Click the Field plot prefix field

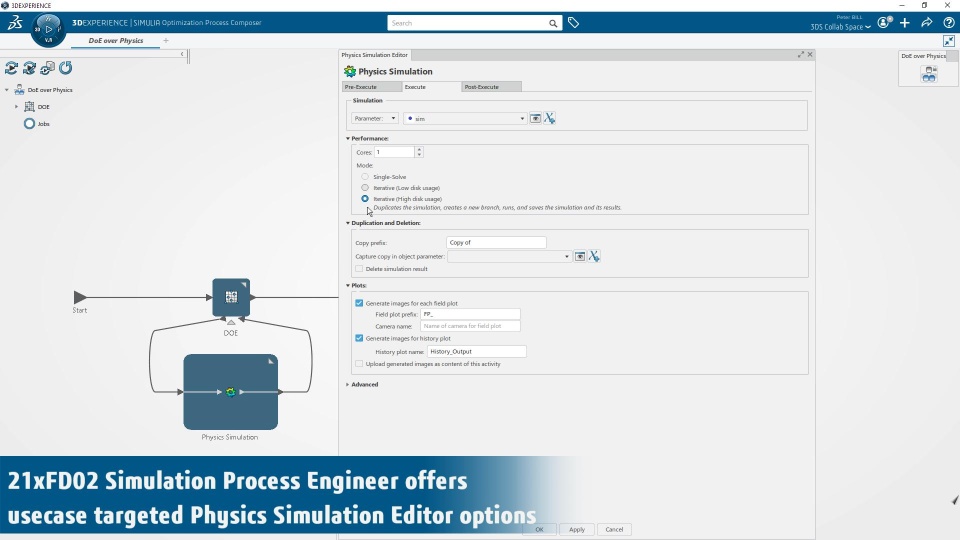point(470,314)
